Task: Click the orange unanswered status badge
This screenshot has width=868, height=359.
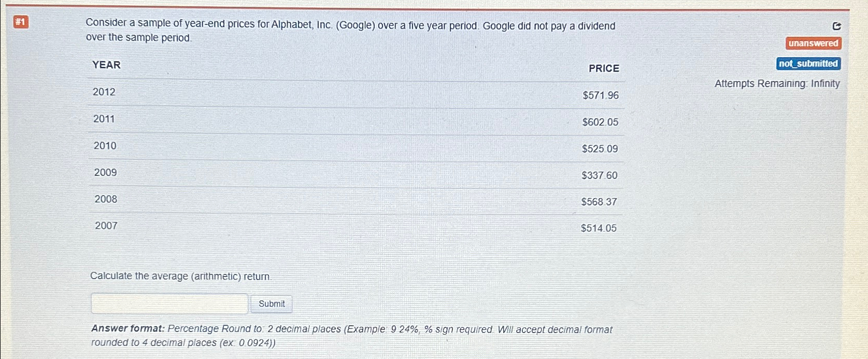Action: [813, 44]
